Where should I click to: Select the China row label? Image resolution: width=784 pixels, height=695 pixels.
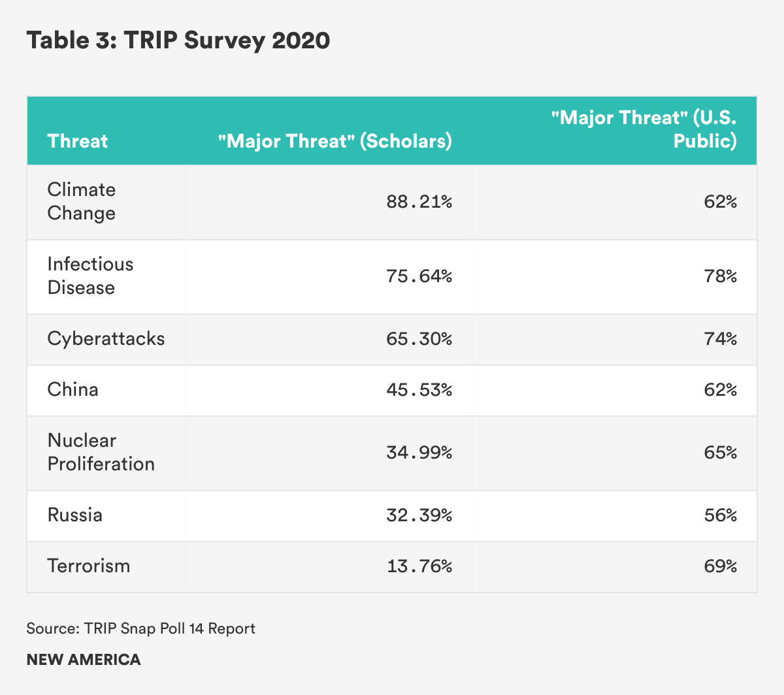click(73, 389)
